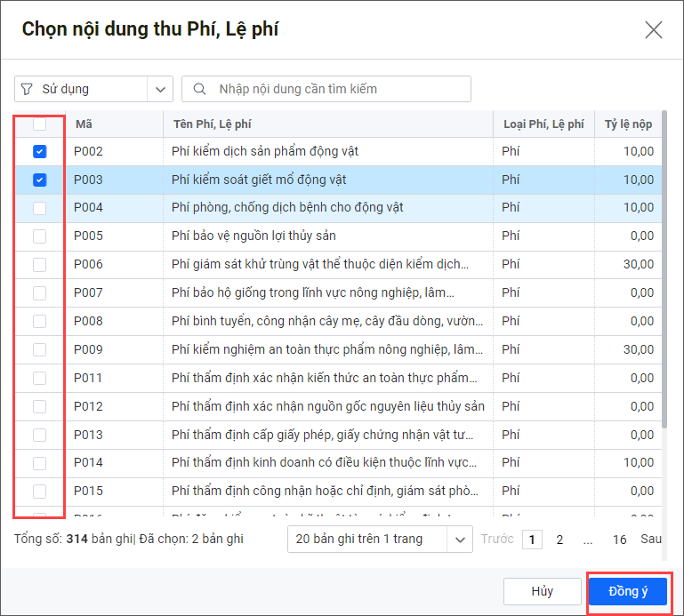Open the records-per-page dropdown
The width and height of the screenshot is (684, 616).
pyautogui.click(x=368, y=539)
